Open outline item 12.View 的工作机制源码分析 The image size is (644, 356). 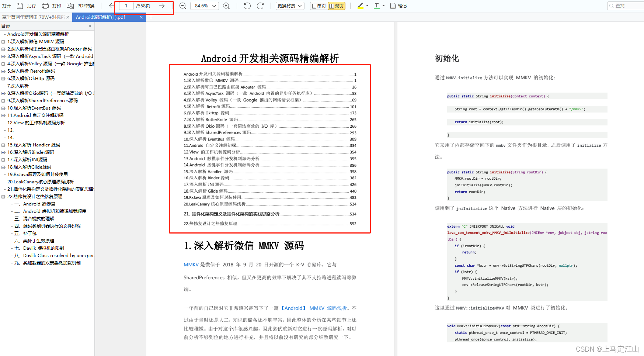click(36, 123)
